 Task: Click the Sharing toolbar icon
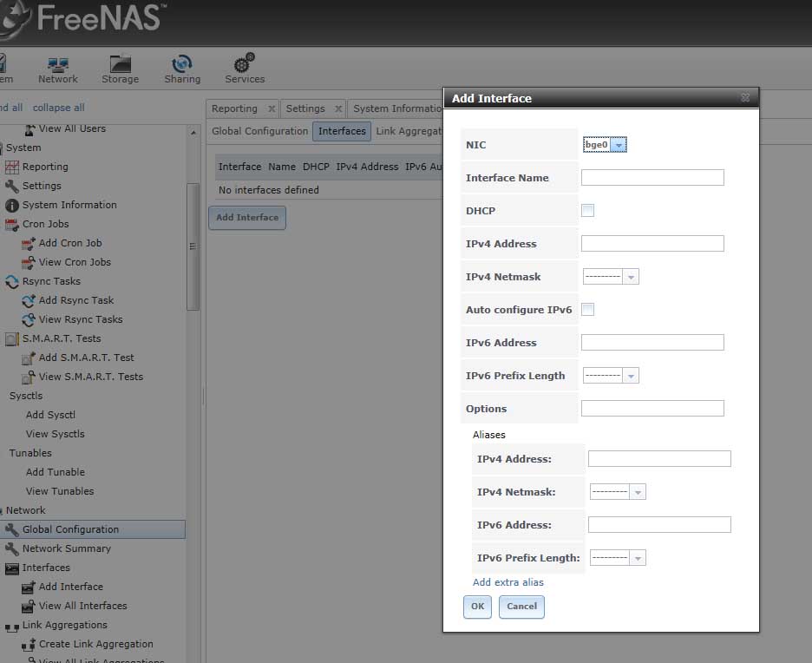click(182, 65)
